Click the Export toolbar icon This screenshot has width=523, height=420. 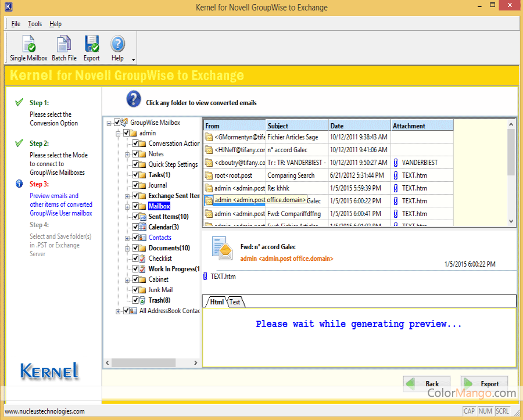point(91,45)
